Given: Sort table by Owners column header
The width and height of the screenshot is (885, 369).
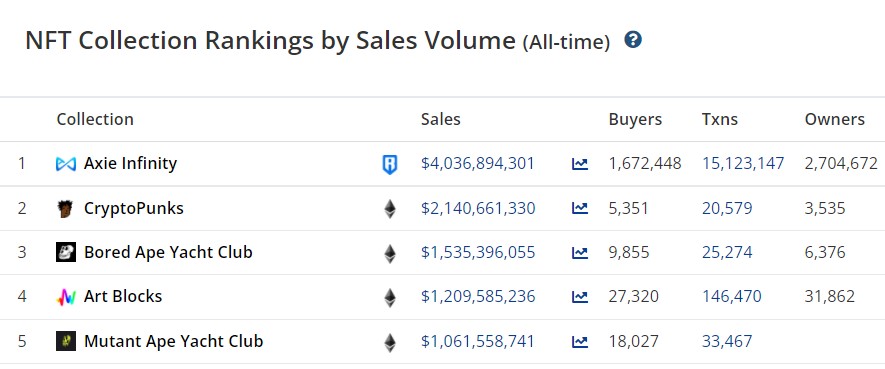Looking at the screenshot, I should coord(834,119).
